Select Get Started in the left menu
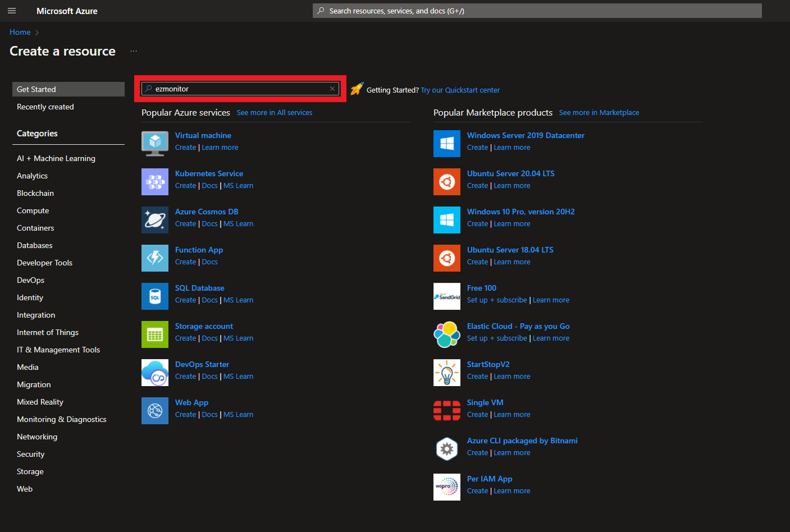Image resolution: width=790 pixels, height=532 pixels. (69, 89)
